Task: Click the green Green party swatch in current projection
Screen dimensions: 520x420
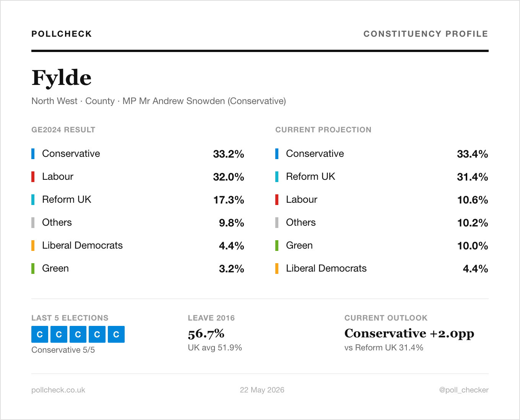Action: click(277, 246)
